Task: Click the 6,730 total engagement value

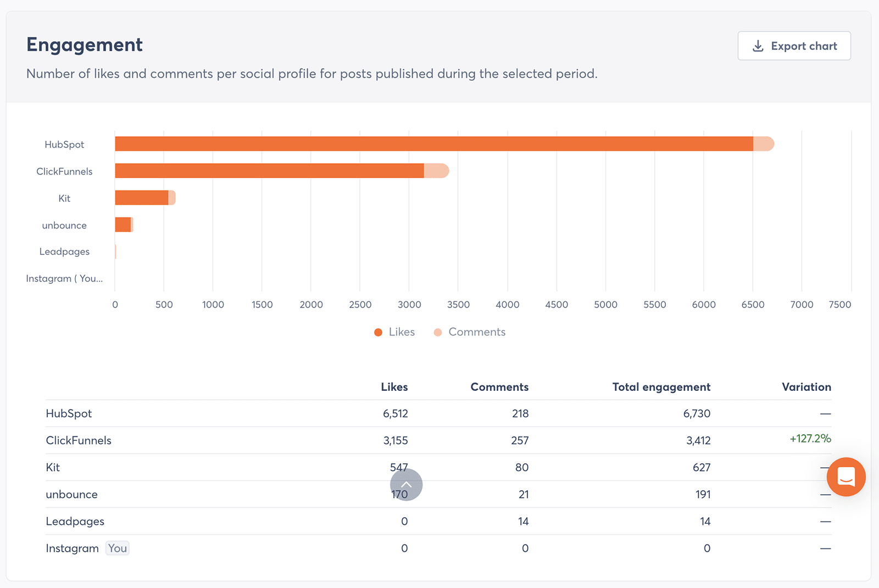Action: (697, 413)
